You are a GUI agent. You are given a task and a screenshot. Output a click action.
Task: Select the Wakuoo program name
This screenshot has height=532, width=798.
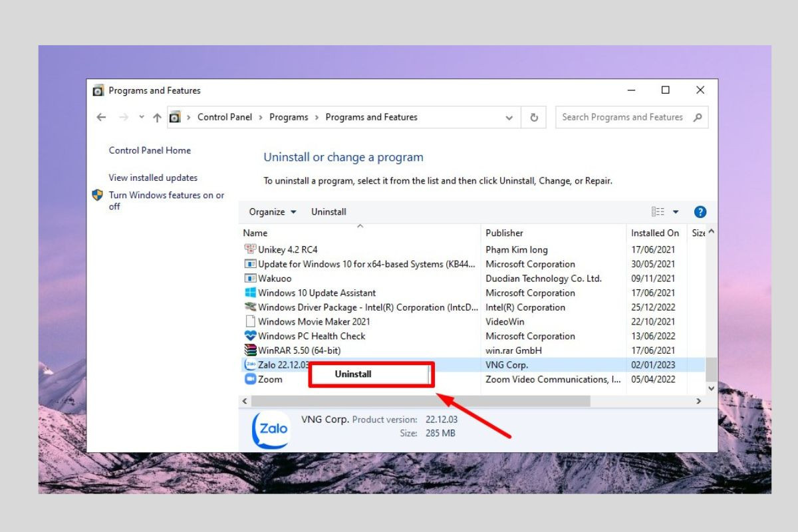(x=275, y=279)
